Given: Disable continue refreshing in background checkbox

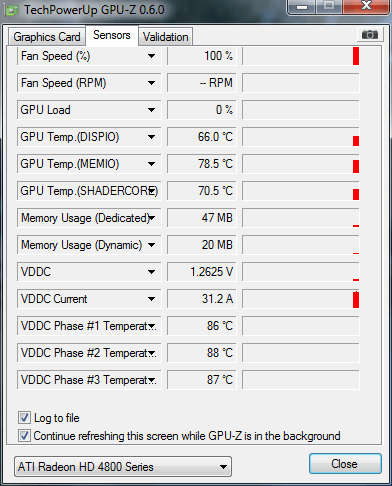Looking at the screenshot, I should click(x=24, y=435).
